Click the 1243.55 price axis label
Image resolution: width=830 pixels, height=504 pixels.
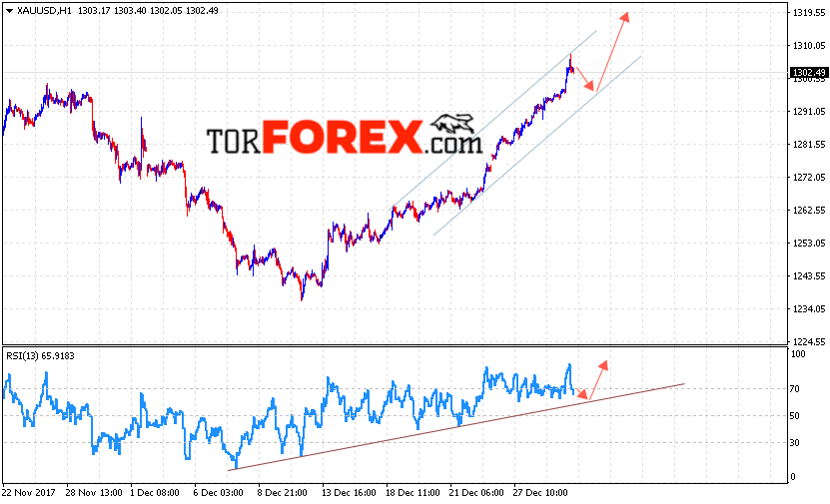[809, 275]
